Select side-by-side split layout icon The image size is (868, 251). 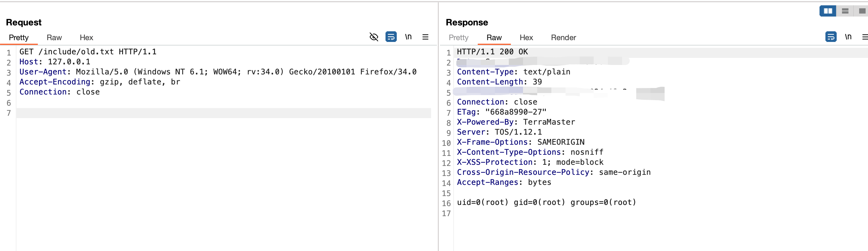[828, 11]
